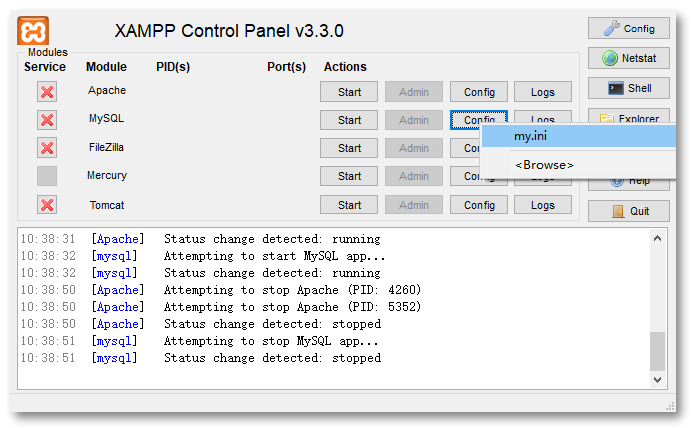Screen dimensions: 691x428
Task: Toggle the empty Mercury service box
Action: pyautogui.click(x=47, y=176)
